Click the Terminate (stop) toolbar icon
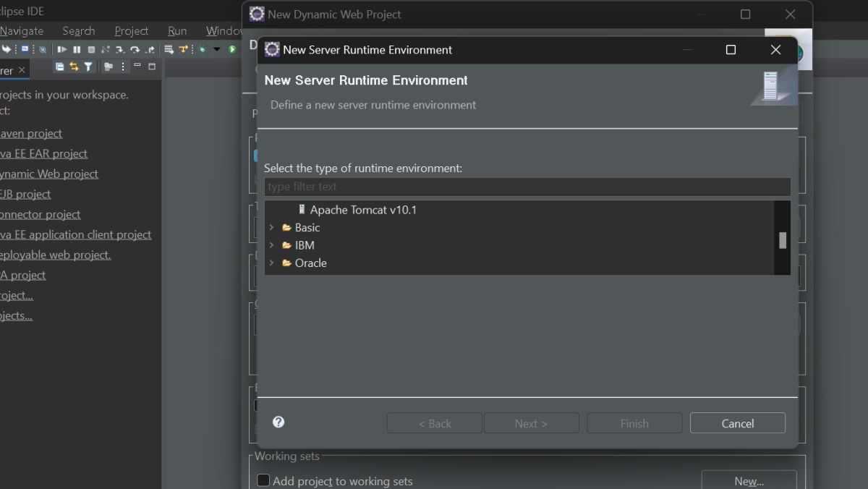 tap(91, 49)
